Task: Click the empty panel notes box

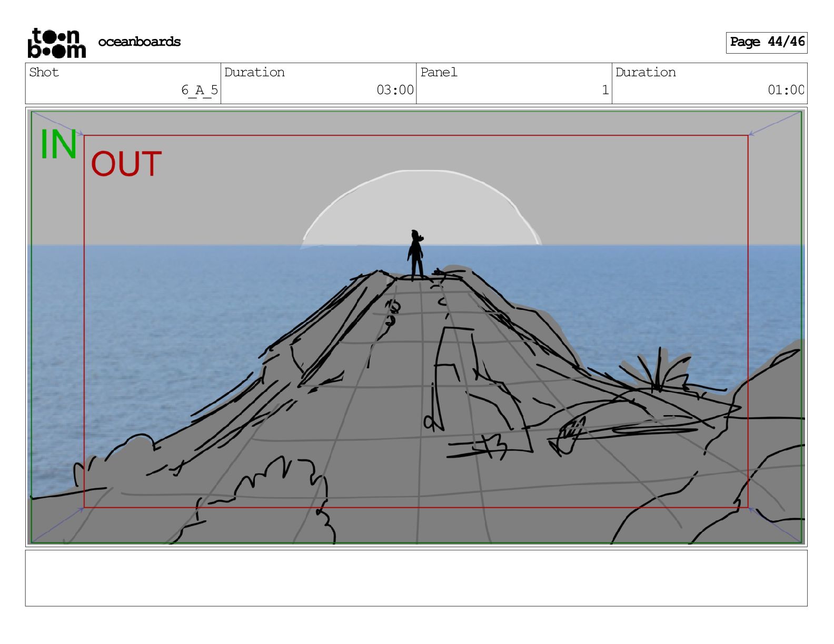Action: click(x=416, y=578)
